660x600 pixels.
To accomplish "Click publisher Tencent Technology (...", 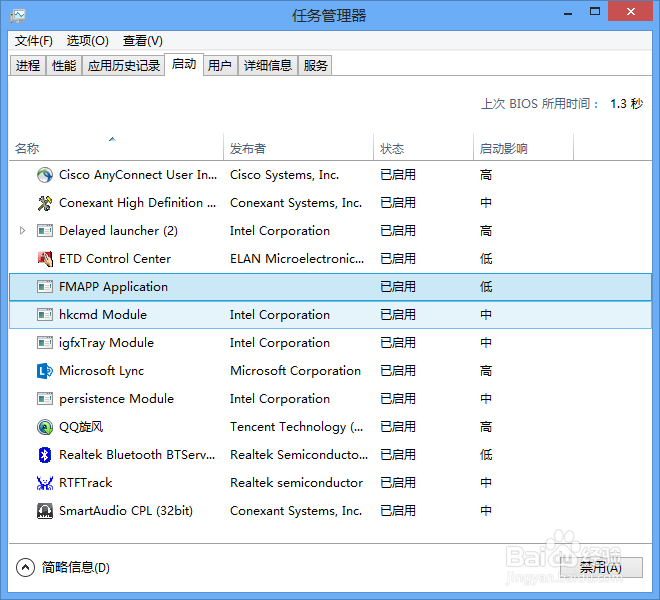I will [296, 427].
